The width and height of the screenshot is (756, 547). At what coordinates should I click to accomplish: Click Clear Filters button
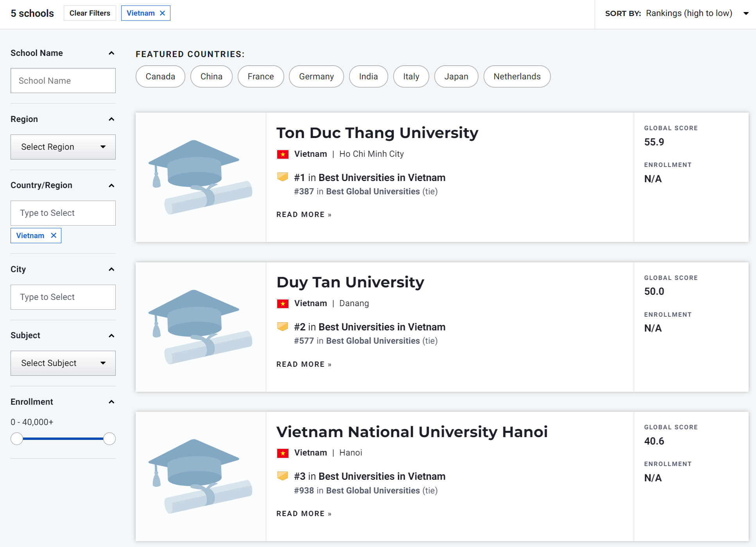click(90, 13)
